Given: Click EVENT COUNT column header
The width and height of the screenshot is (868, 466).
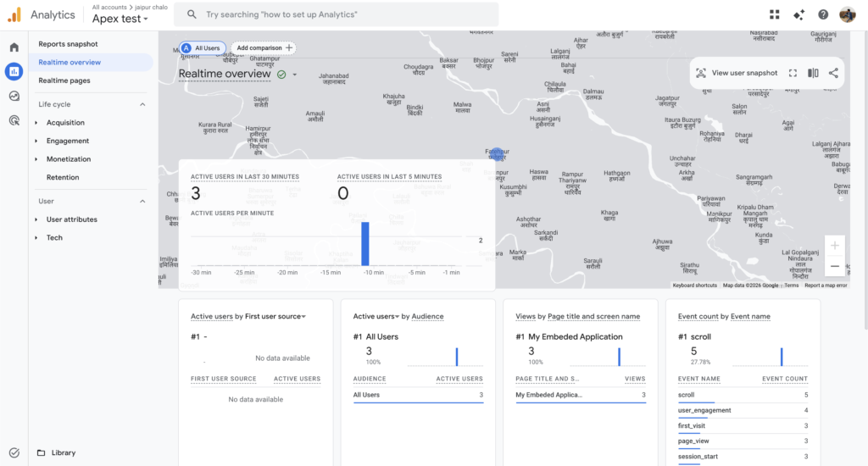Looking at the screenshot, I should pyautogui.click(x=785, y=379).
